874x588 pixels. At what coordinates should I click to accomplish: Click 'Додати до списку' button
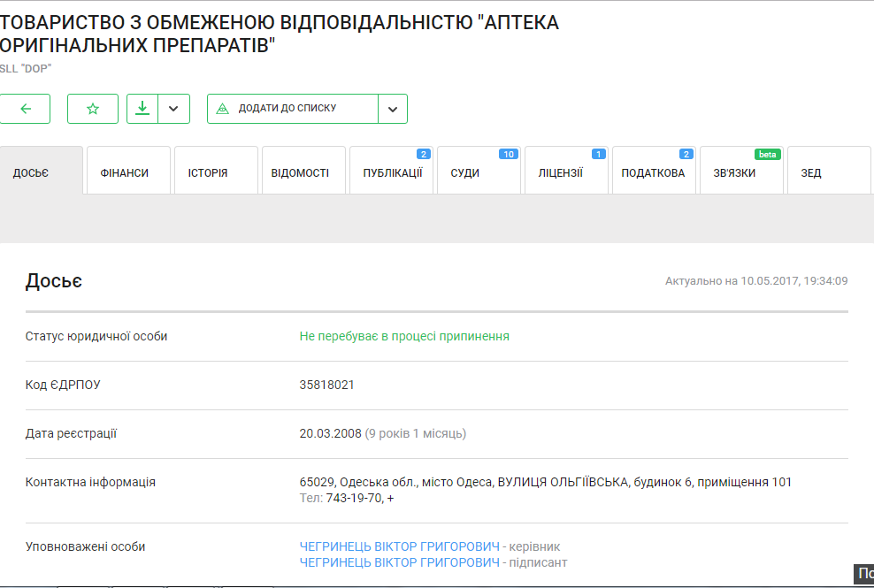pos(292,109)
